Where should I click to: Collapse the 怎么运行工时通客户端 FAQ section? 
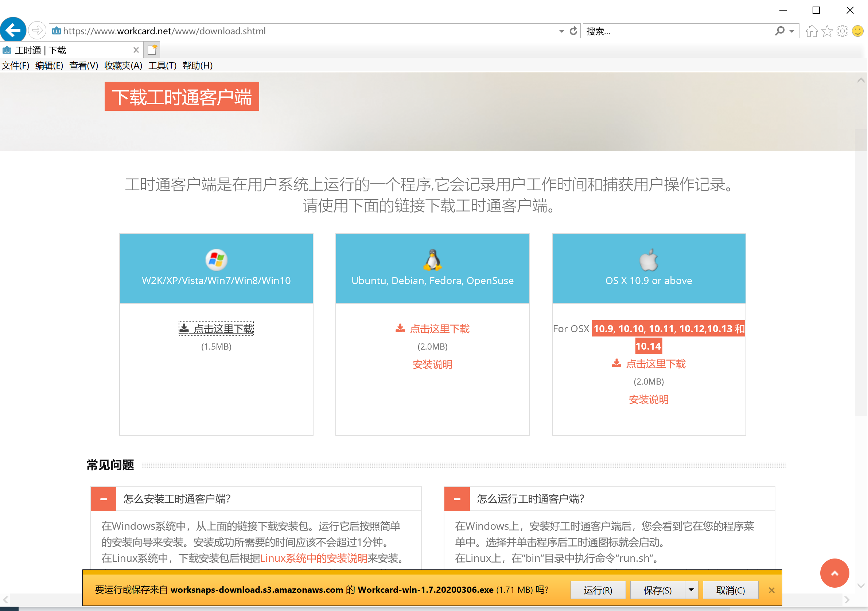pos(457,499)
